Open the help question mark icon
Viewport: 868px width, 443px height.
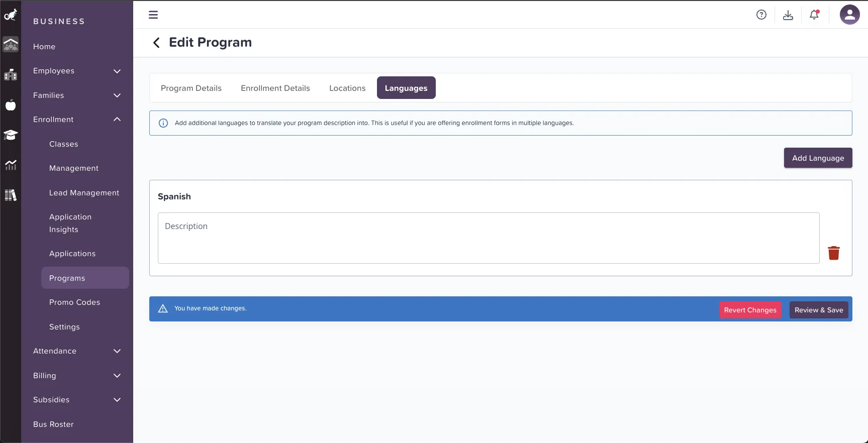[761, 15]
